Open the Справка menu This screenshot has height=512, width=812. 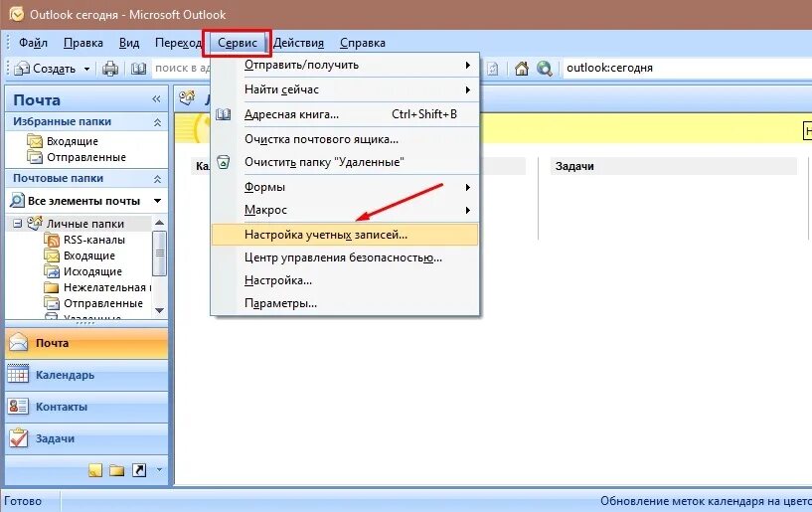coord(363,43)
